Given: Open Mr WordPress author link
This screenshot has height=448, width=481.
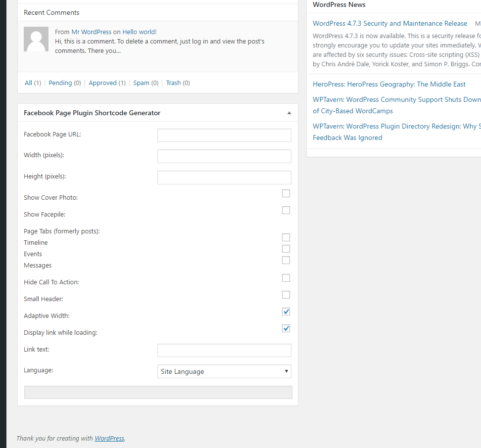Looking at the screenshot, I should click(x=92, y=32).
